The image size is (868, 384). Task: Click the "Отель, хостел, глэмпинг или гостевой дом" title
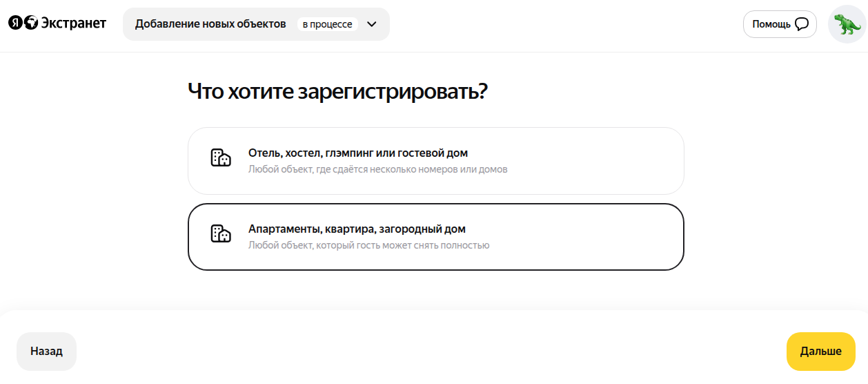[x=357, y=153]
